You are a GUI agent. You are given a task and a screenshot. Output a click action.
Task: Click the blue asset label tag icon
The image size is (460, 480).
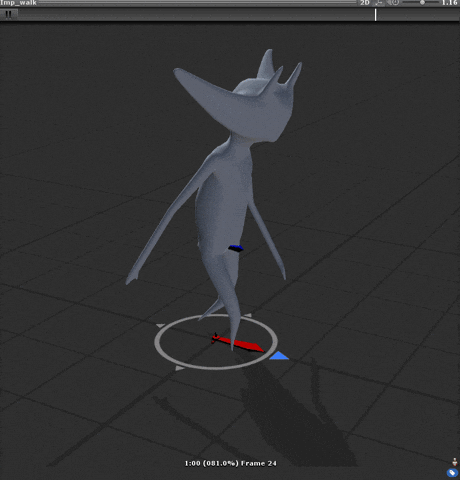coord(452,473)
